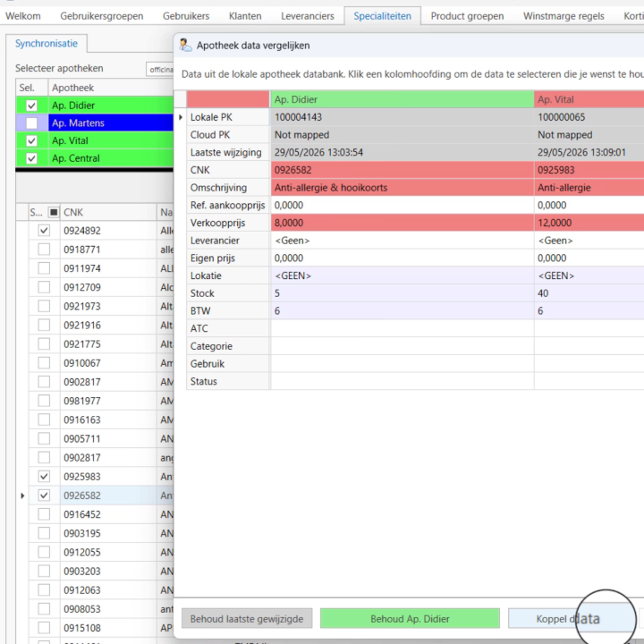Click the Omschrijving row label
The height and width of the screenshot is (644, 644).
(228, 188)
